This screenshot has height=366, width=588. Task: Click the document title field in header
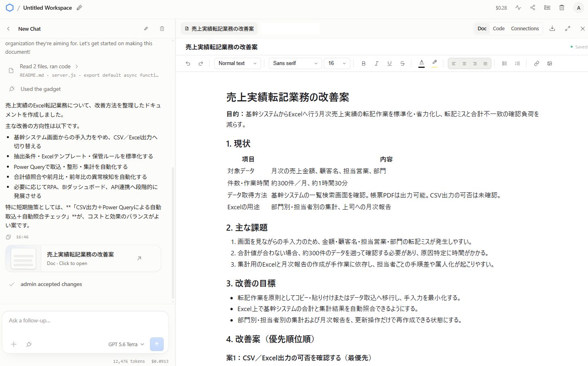pos(221,47)
